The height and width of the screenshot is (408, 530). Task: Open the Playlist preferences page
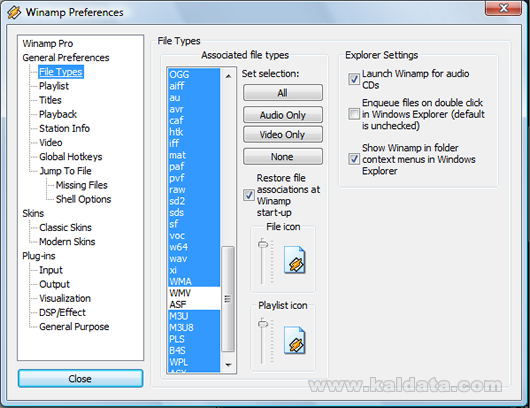click(54, 86)
